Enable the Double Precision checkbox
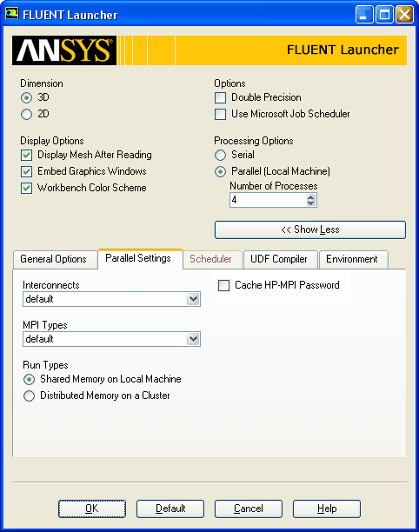 (x=221, y=98)
